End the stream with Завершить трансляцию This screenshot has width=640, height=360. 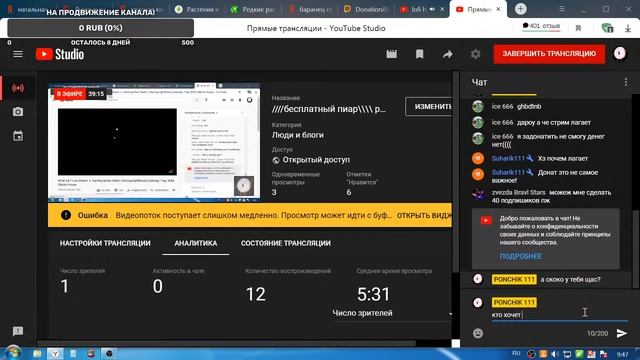(549, 54)
